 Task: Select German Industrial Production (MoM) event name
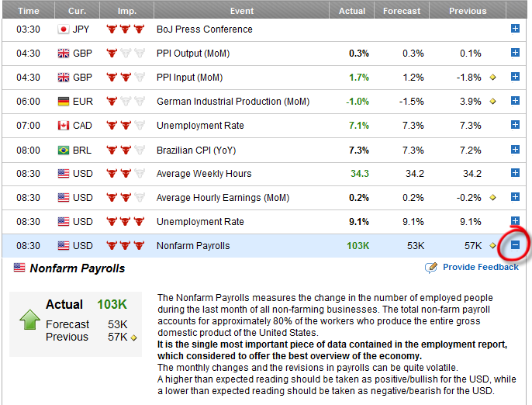point(233,102)
